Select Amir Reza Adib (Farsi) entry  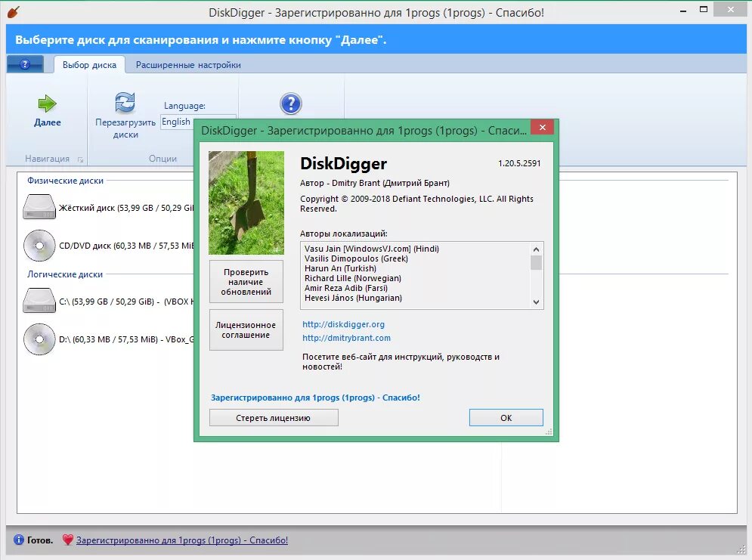(346, 288)
